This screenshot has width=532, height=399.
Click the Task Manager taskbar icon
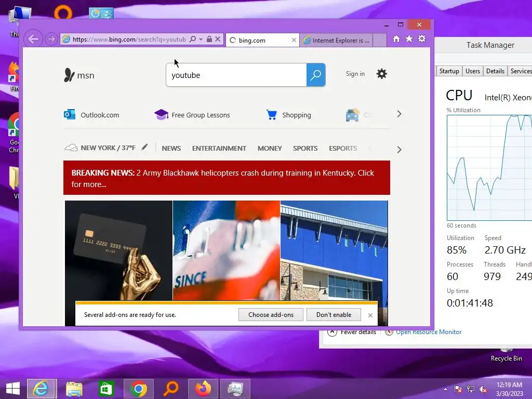click(235, 389)
